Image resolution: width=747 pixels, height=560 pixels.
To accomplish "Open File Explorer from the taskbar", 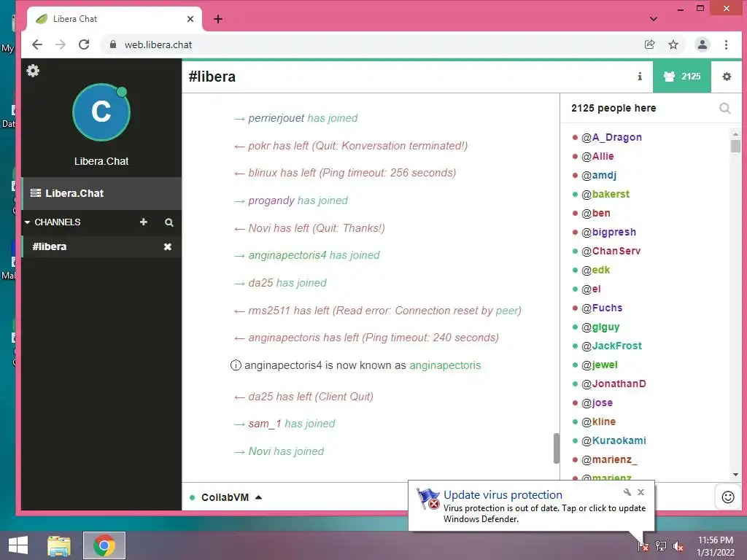I will 58,545.
